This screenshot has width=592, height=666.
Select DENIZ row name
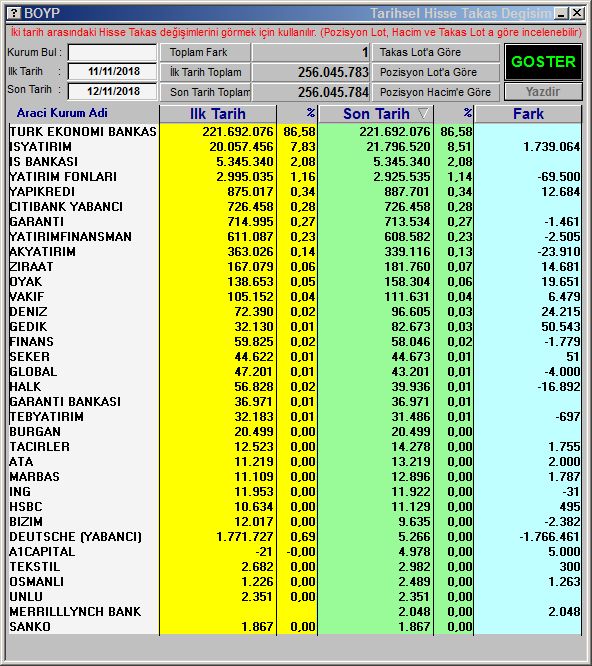(x=28, y=312)
